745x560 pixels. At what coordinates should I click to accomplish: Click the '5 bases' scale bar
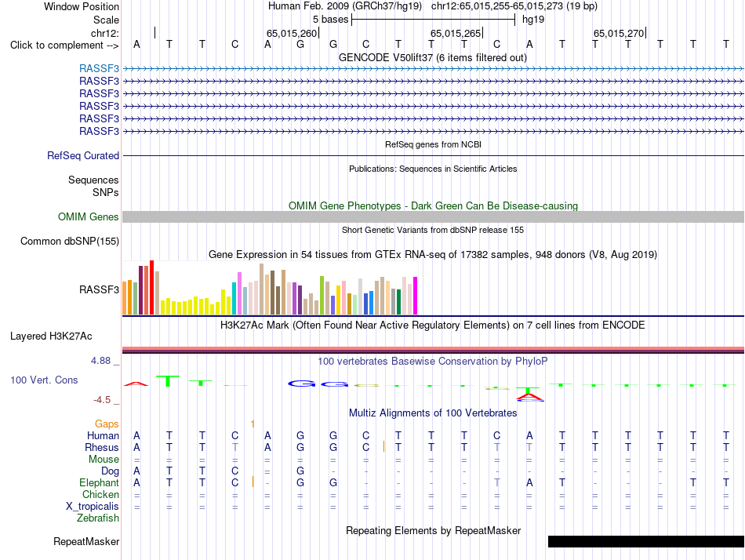click(434, 20)
